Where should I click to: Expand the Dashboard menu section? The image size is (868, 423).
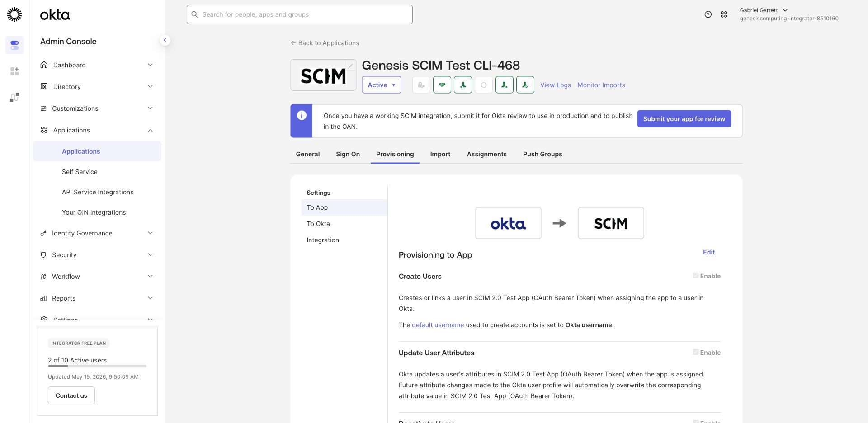[x=97, y=65]
